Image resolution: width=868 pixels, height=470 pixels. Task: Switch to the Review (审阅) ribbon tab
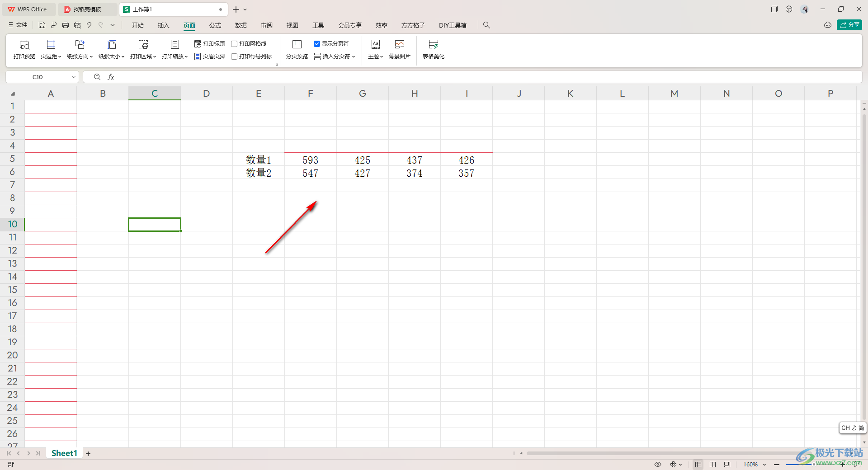pyautogui.click(x=267, y=25)
